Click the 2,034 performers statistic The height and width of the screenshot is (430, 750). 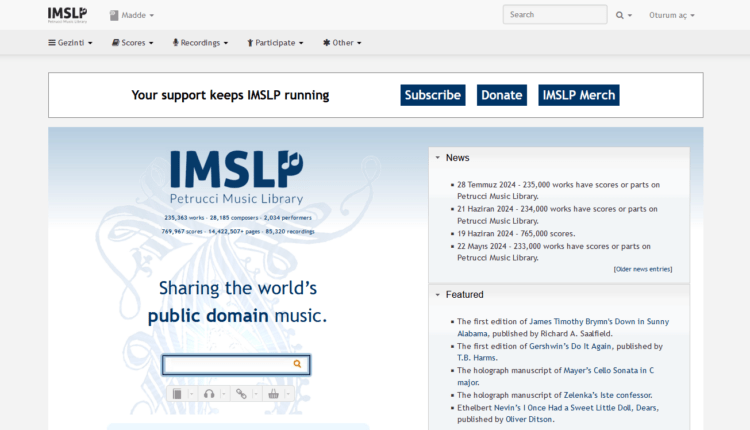click(x=287, y=218)
